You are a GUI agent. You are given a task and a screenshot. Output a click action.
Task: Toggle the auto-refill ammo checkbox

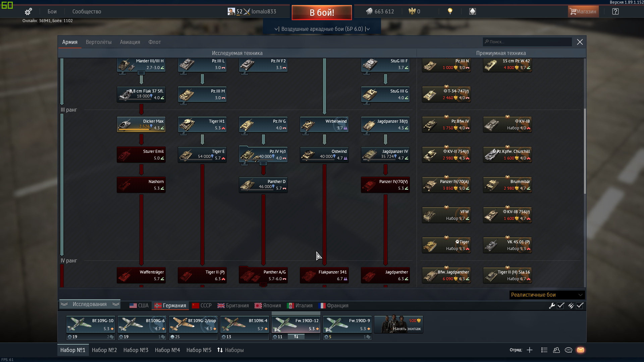(x=580, y=306)
